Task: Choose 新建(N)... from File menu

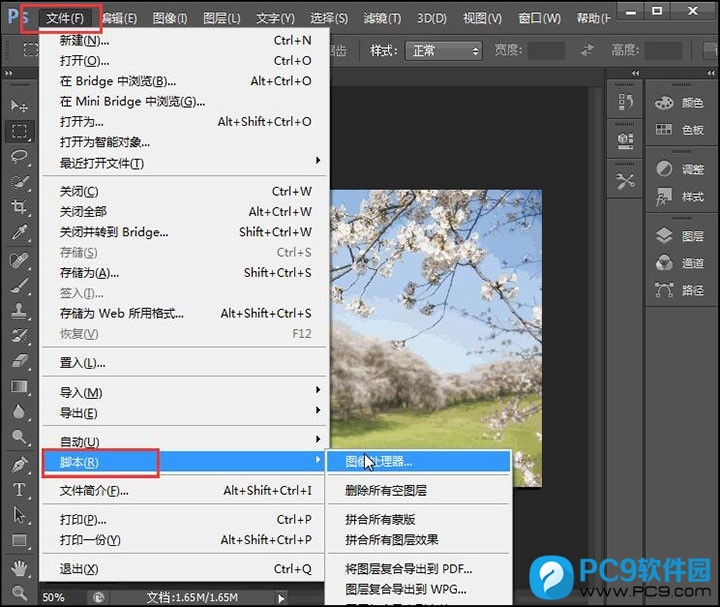Action: (x=184, y=40)
